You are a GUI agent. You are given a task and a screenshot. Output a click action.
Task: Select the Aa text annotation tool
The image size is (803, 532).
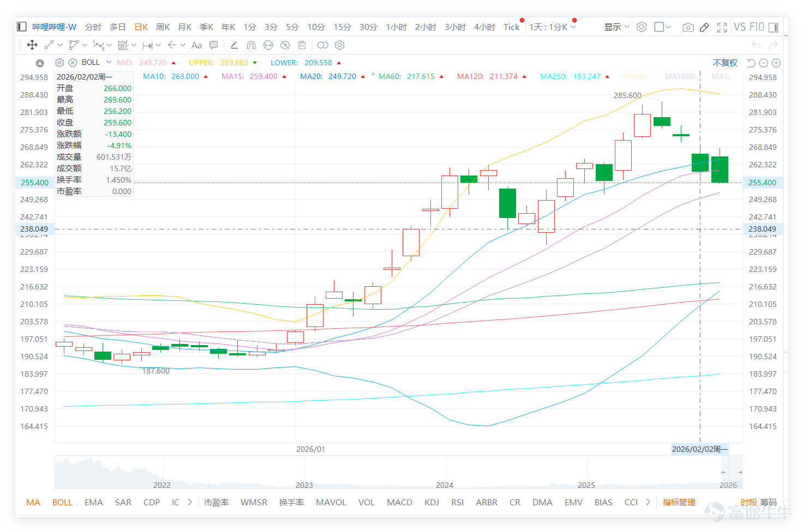click(196, 45)
